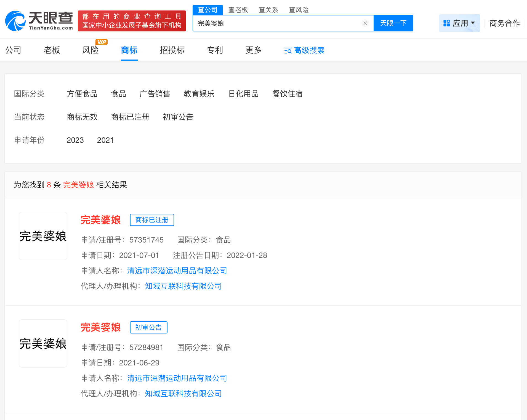The image size is (527, 420).
Task: Filter by 方便食品 category
Action: 82,94
